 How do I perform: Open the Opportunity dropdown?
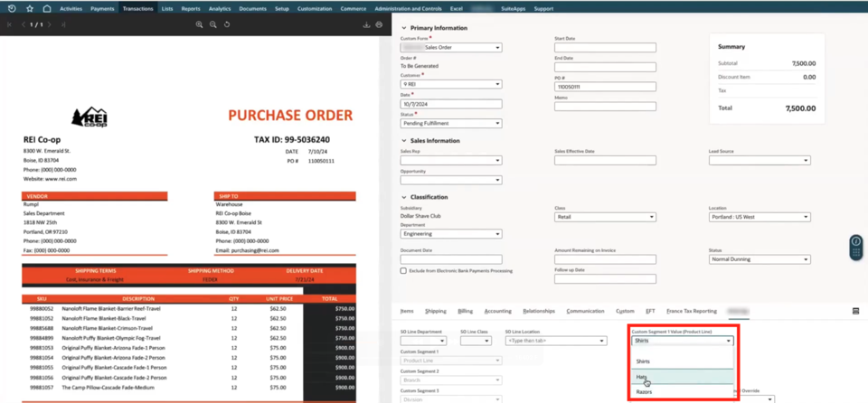coord(451,180)
